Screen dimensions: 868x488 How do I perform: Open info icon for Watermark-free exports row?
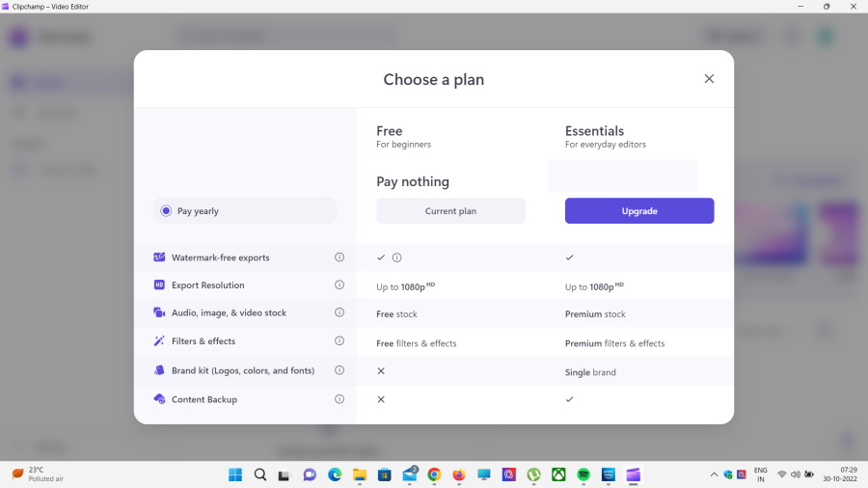(339, 258)
